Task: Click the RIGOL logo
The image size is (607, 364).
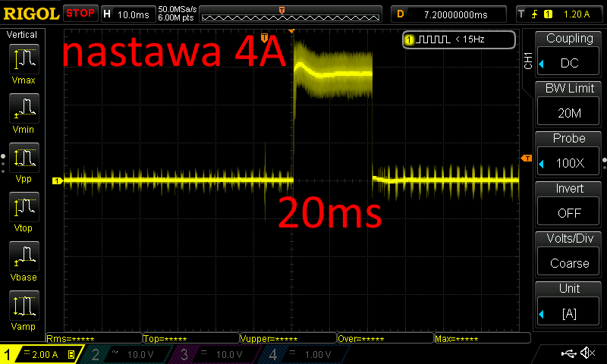Action: tap(31, 14)
